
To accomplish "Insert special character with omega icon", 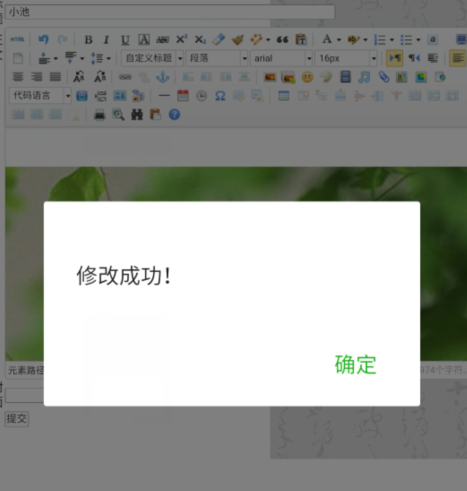I will point(220,96).
